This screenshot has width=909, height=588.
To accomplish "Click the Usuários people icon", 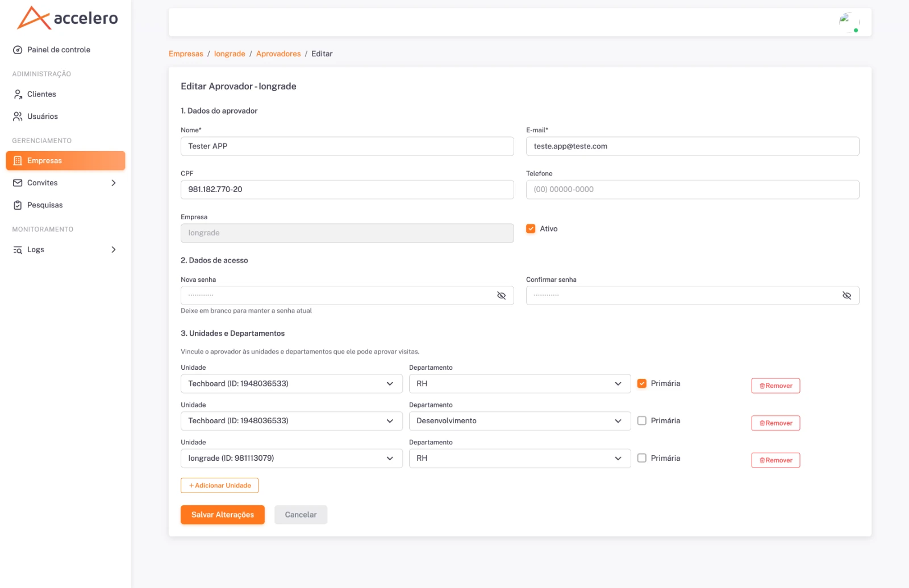I will tap(18, 116).
